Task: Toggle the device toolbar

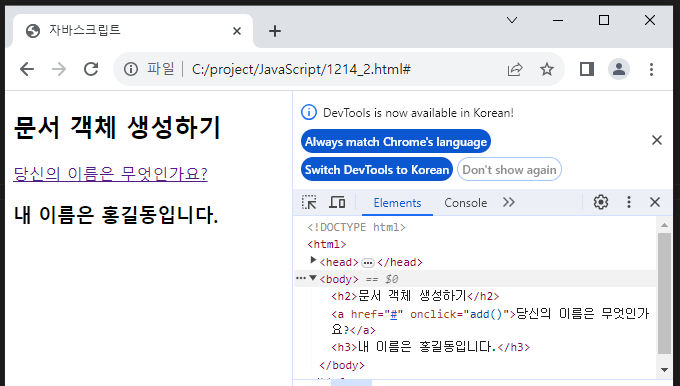Action: [x=337, y=202]
